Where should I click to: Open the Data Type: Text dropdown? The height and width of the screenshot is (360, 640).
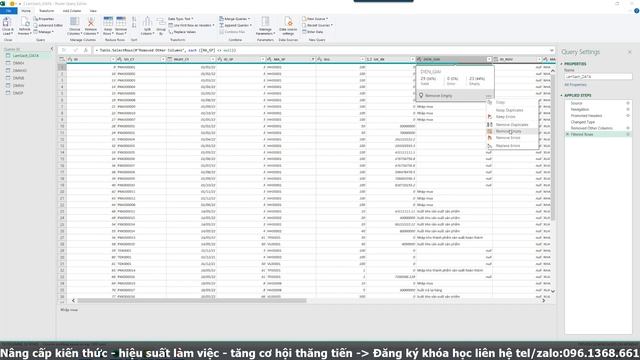[180, 19]
